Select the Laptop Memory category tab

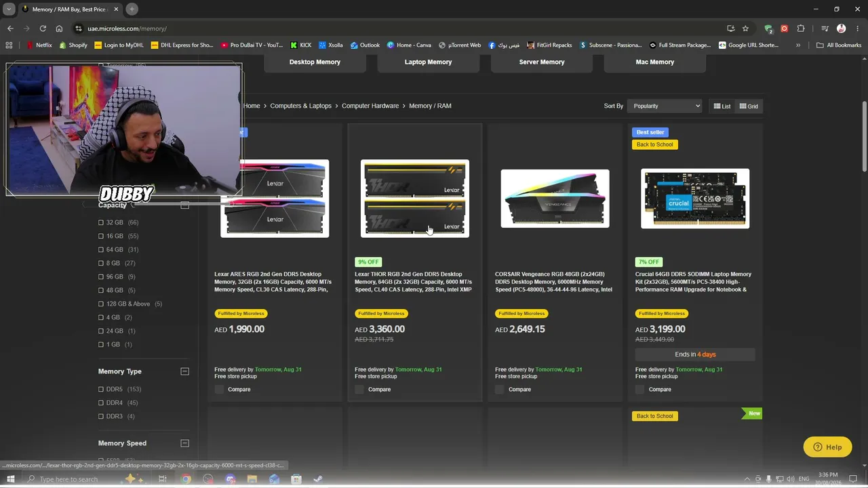click(x=428, y=62)
